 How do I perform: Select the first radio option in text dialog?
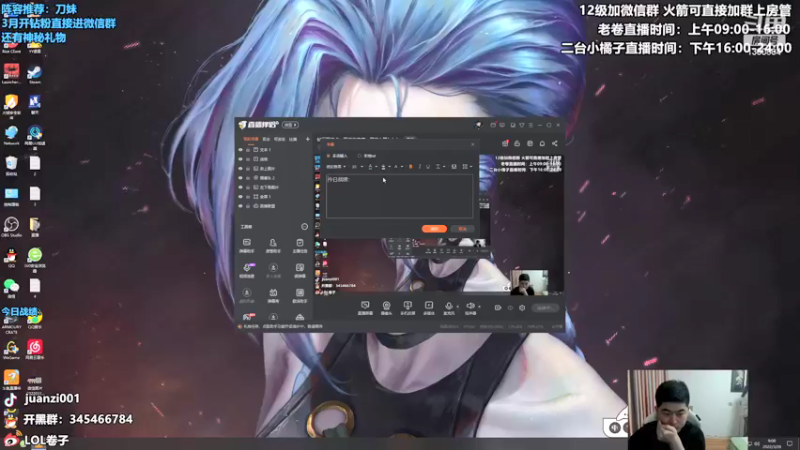[x=329, y=156]
